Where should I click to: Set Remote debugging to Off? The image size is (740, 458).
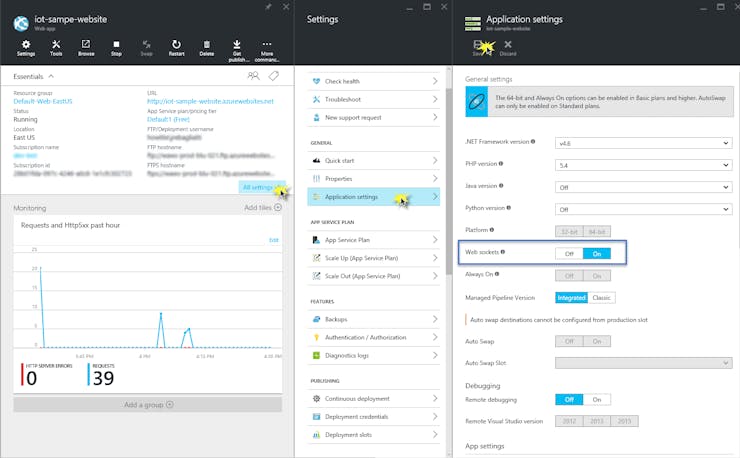click(x=569, y=399)
